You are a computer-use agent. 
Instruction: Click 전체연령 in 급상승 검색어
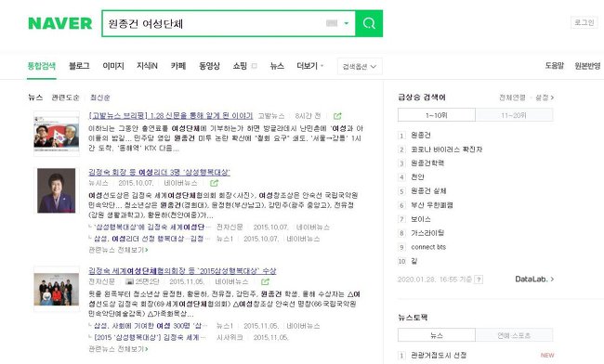512,97
